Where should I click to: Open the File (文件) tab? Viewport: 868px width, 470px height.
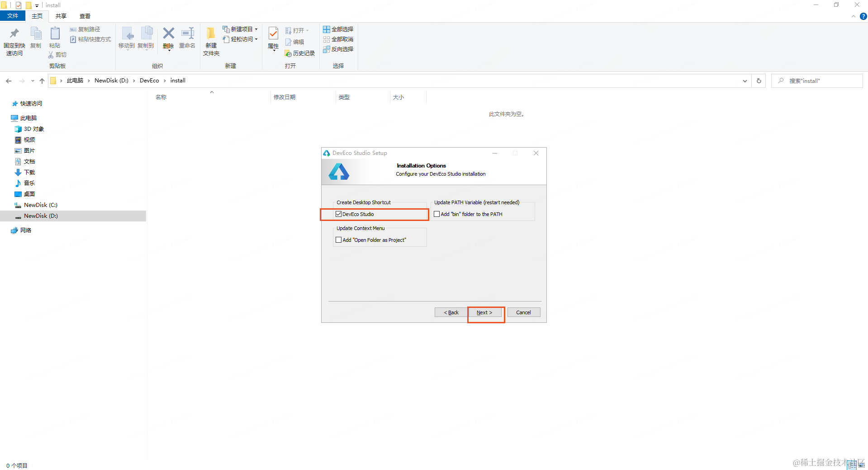click(x=13, y=16)
